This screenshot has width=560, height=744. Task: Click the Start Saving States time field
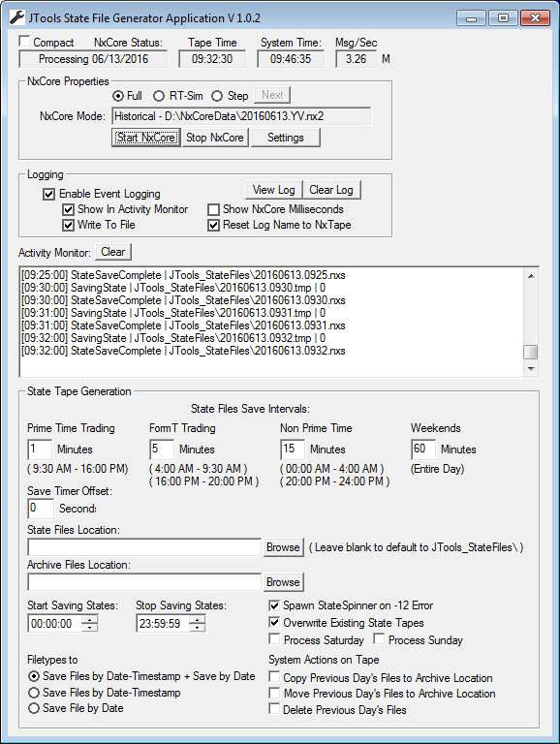[55, 624]
